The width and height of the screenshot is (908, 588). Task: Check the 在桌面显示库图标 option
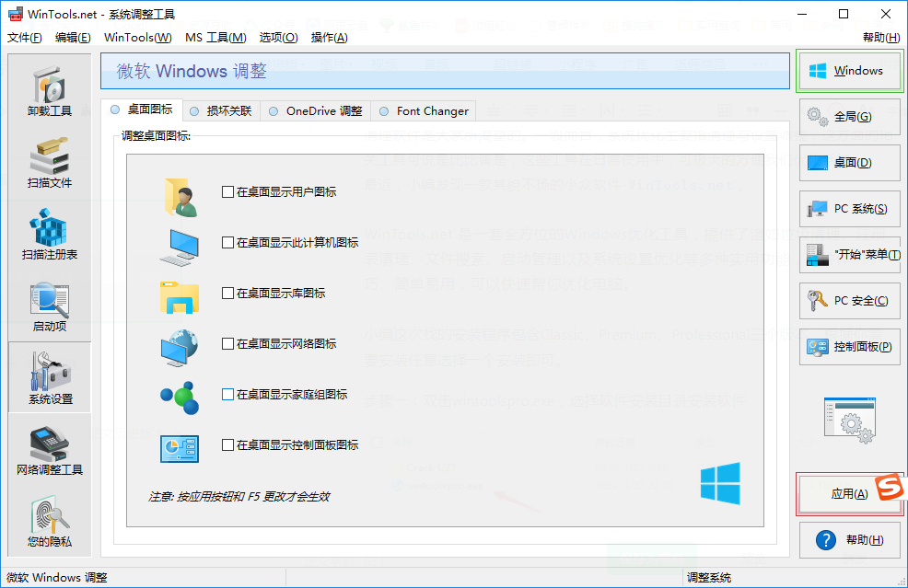click(227, 294)
